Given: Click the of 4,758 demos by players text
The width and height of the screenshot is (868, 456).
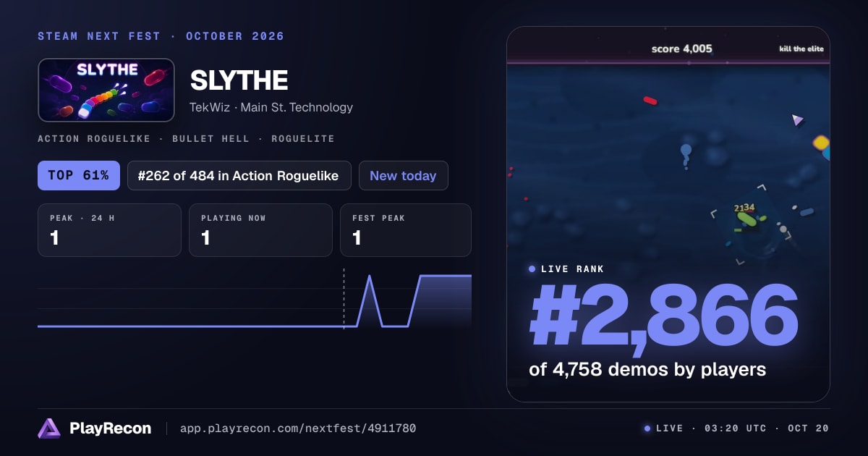Looking at the screenshot, I should [647, 369].
